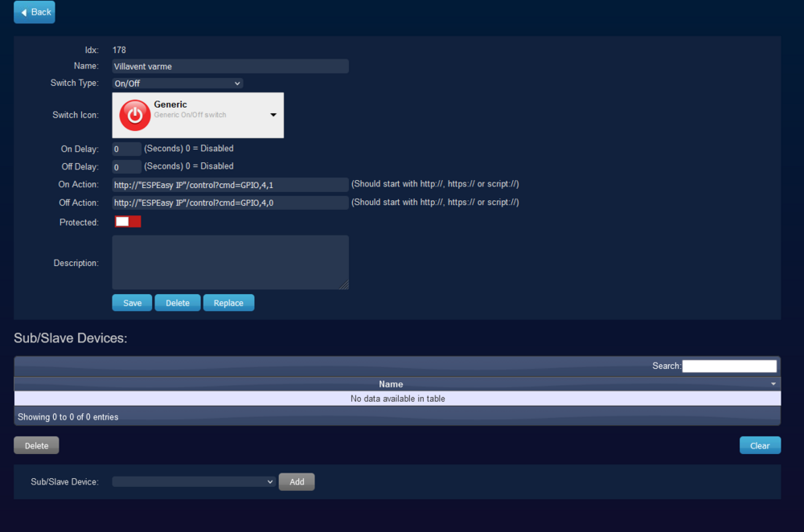Click the red Generic power icon
The height and width of the screenshot is (532, 804).
(x=135, y=115)
